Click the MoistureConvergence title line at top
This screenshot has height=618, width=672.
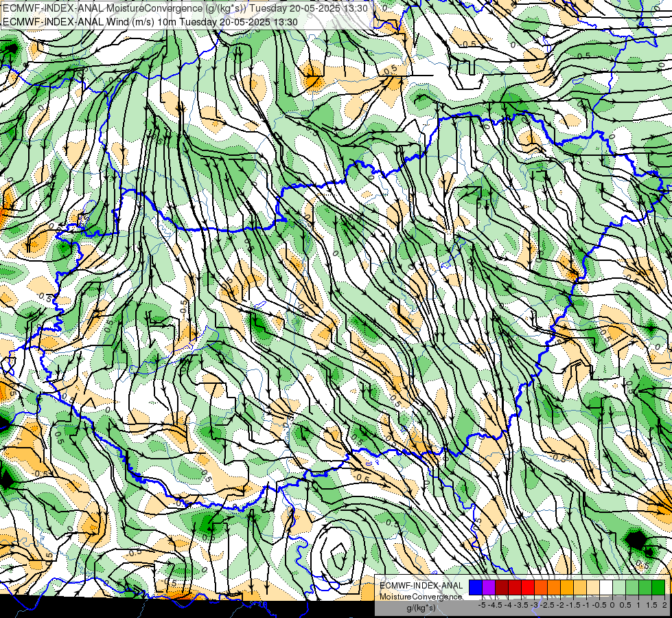[185, 8]
